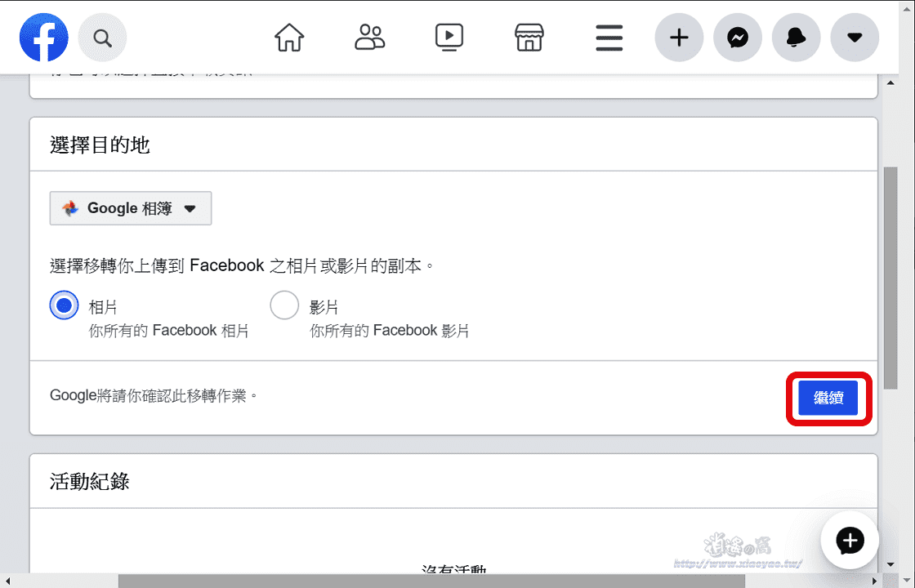The height and width of the screenshot is (588, 915).
Task: Open the Friends icon in top bar
Action: click(x=370, y=38)
